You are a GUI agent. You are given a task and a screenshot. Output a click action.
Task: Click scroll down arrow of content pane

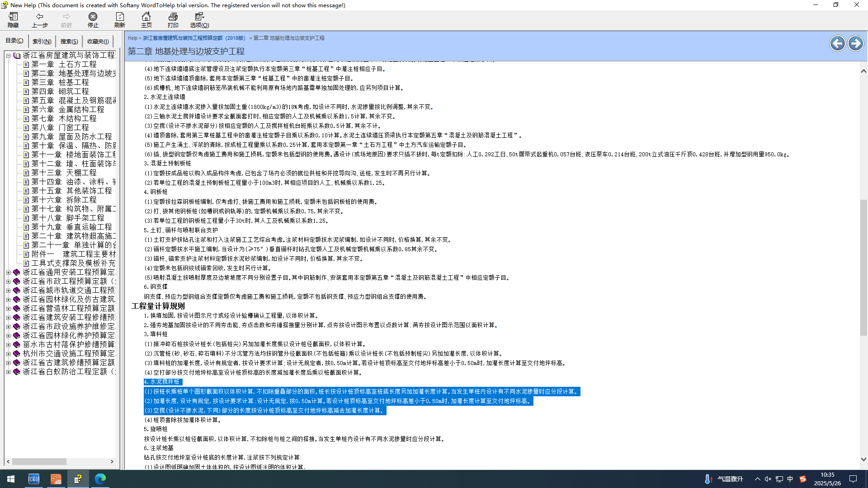863,459
